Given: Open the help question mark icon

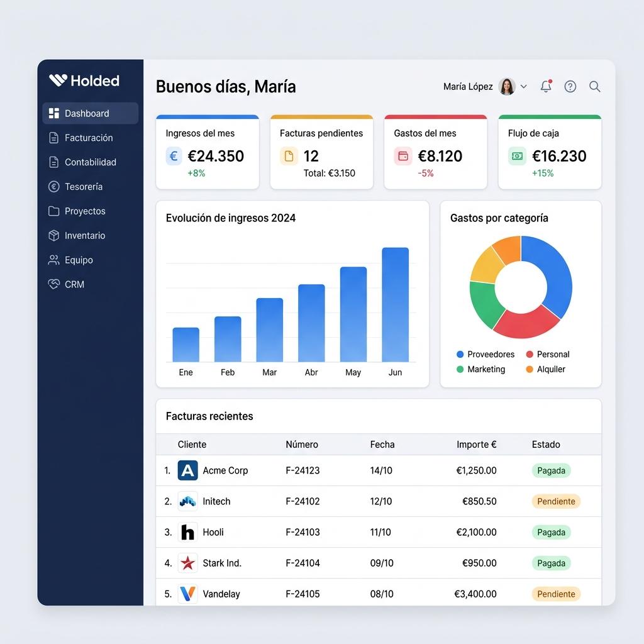Looking at the screenshot, I should pyautogui.click(x=570, y=87).
